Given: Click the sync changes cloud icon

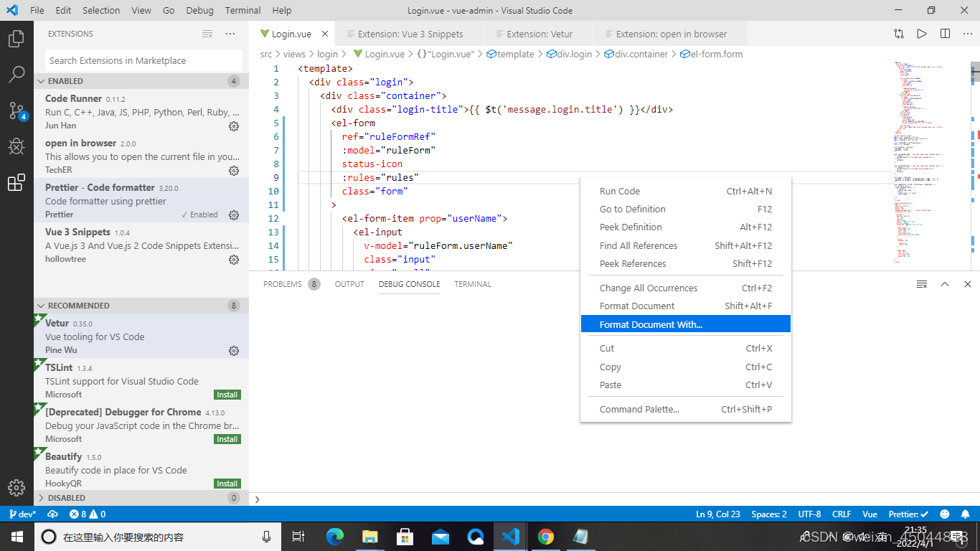Looking at the screenshot, I should [x=52, y=514].
